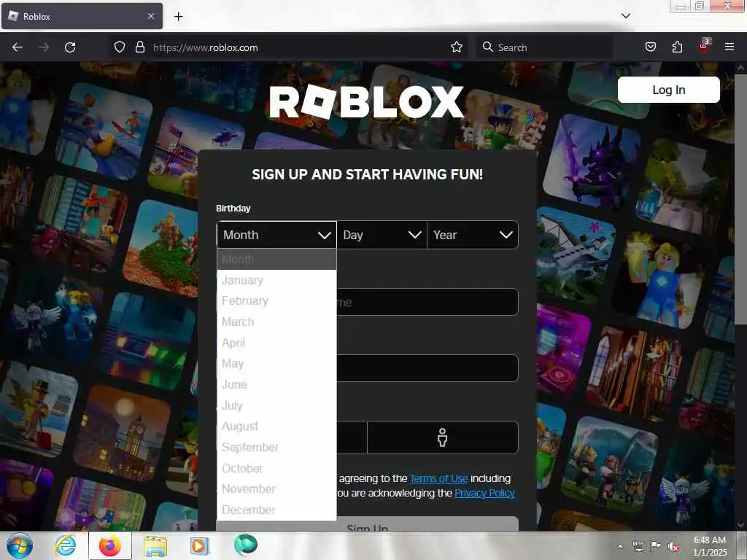This screenshot has width=747, height=560.
Task: Select September from the month list
Action: pos(276,447)
